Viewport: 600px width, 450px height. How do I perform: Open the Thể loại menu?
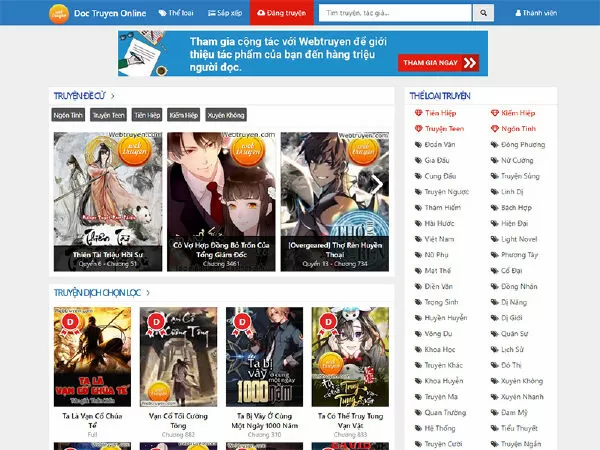pos(176,13)
